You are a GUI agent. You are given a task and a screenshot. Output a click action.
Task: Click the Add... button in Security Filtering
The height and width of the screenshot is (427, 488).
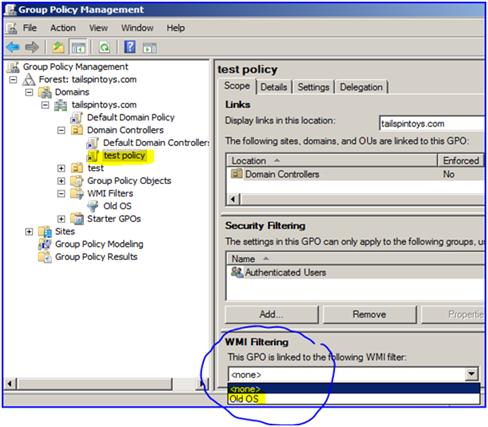[271, 314]
